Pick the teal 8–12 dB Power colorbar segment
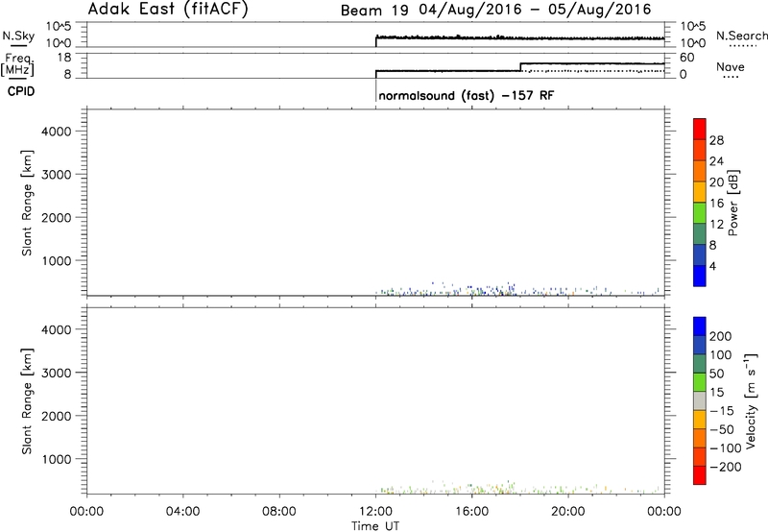 pos(700,233)
